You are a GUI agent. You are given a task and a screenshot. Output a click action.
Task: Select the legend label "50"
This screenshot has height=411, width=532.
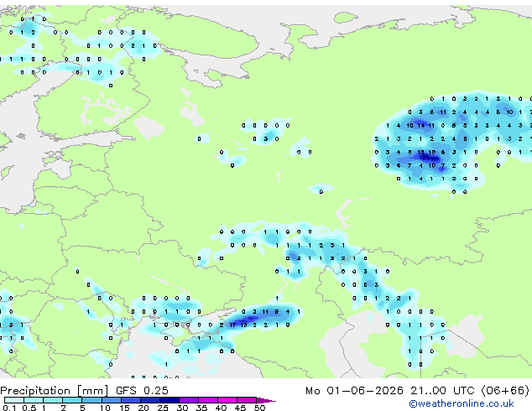coord(259,408)
